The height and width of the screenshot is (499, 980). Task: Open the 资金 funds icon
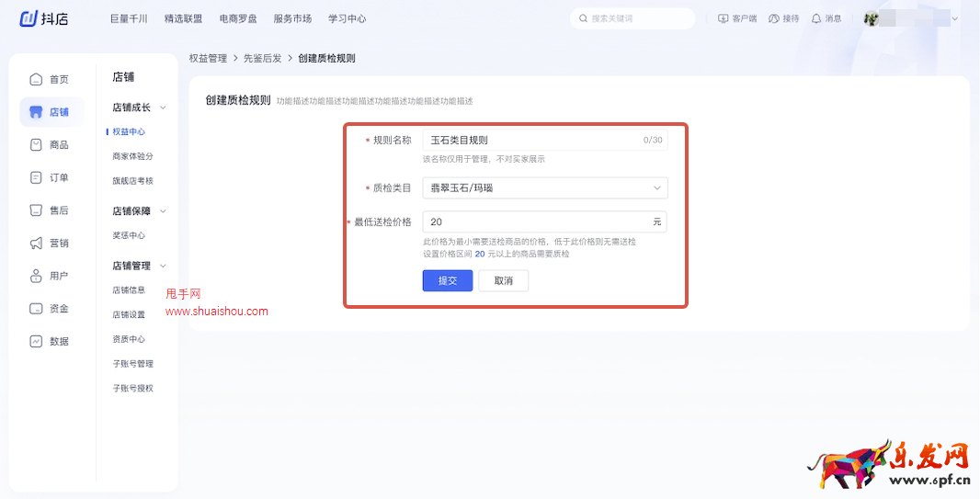36,309
